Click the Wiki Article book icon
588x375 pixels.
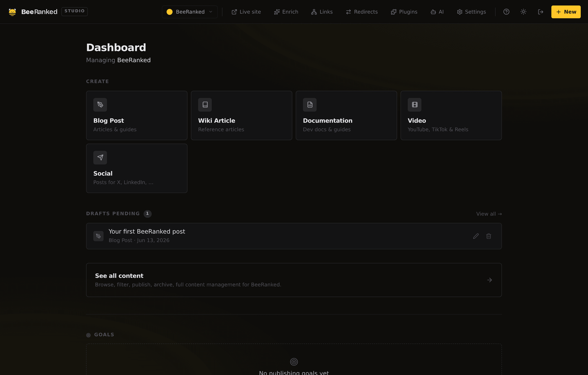[205, 105]
